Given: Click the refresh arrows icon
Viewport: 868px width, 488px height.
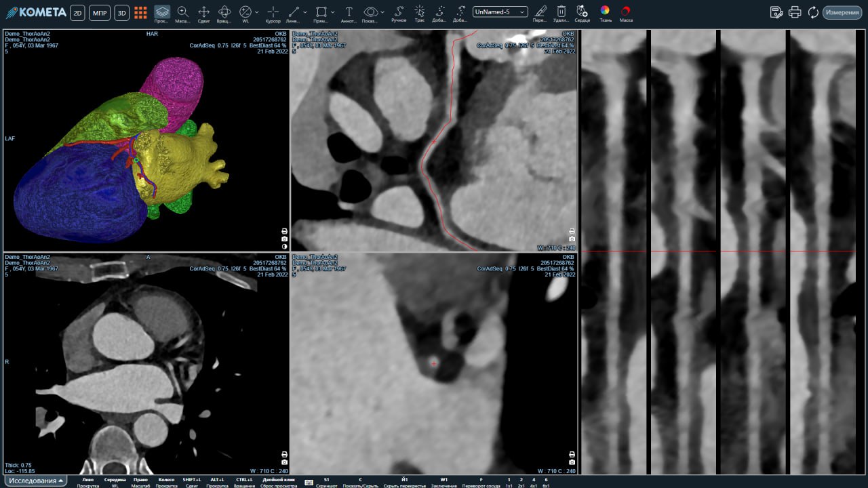Looking at the screenshot, I should coord(813,12).
